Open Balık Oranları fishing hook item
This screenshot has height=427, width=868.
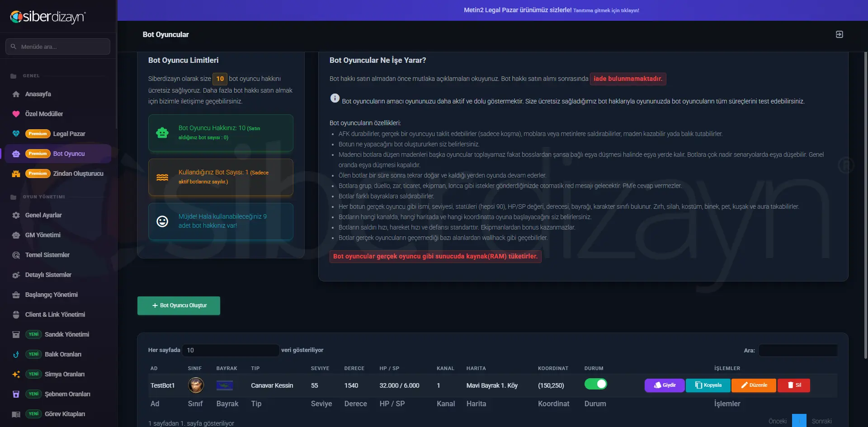(x=59, y=354)
